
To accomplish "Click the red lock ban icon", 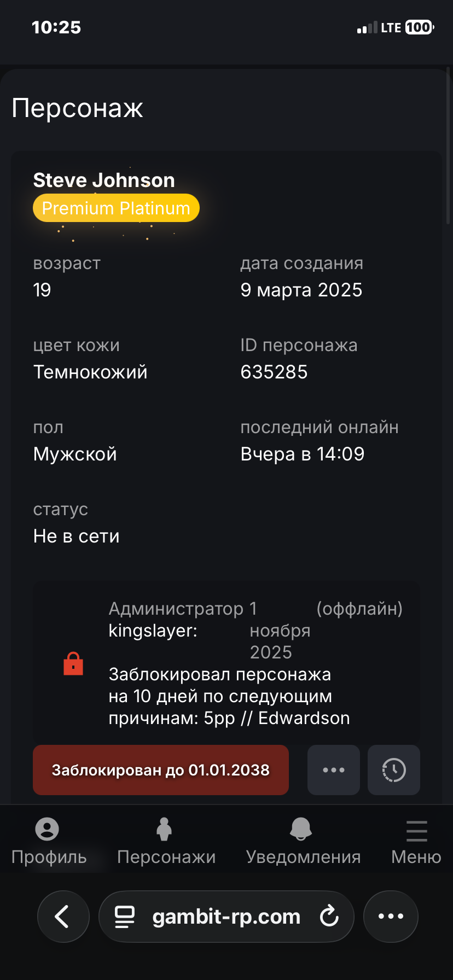I will tap(73, 664).
